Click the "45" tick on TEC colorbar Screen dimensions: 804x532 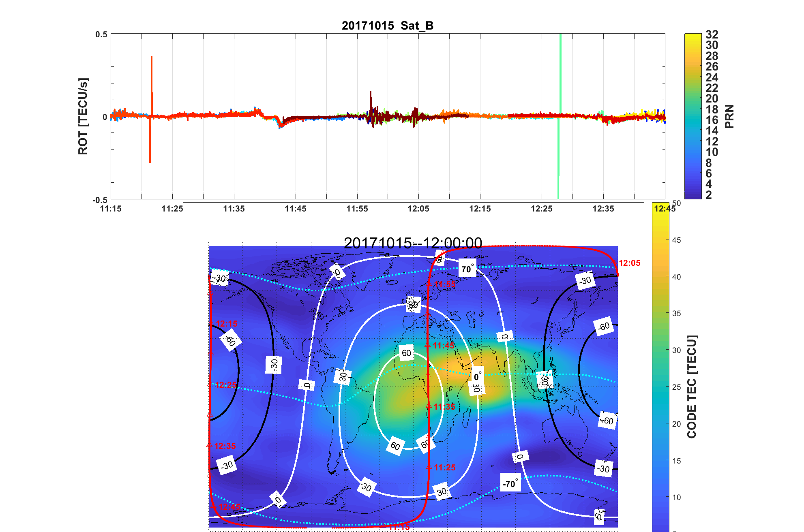click(x=676, y=240)
